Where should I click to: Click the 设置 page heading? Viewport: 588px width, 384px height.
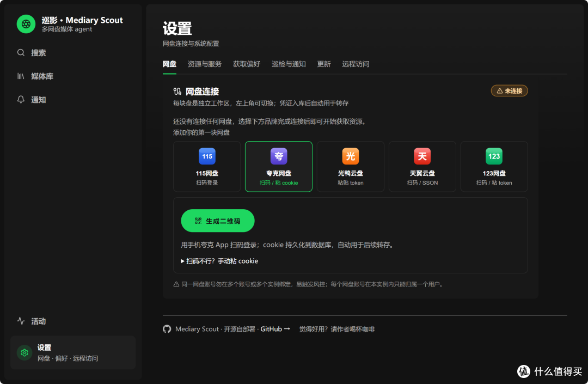point(177,28)
